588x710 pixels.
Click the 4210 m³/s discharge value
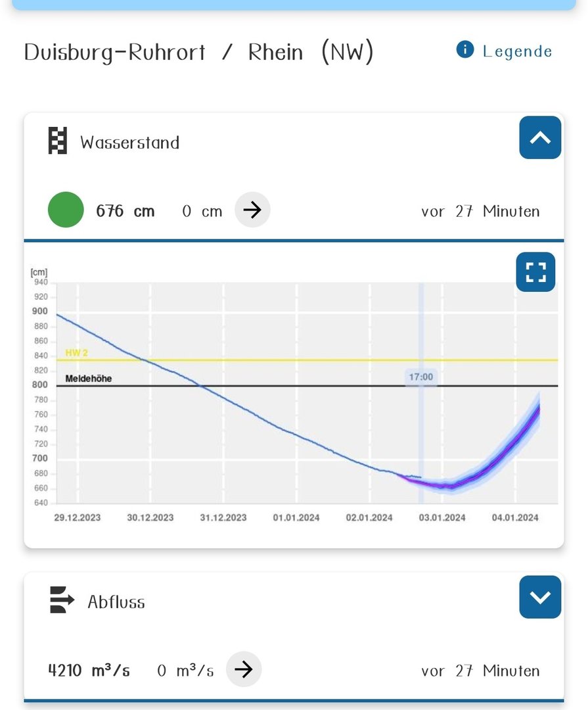tap(89, 671)
